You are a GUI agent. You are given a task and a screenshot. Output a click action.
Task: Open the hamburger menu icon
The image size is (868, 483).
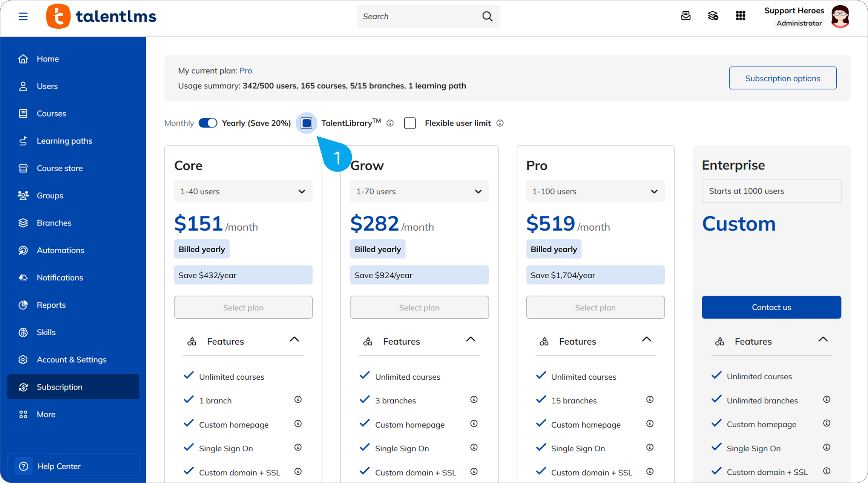coord(23,17)
